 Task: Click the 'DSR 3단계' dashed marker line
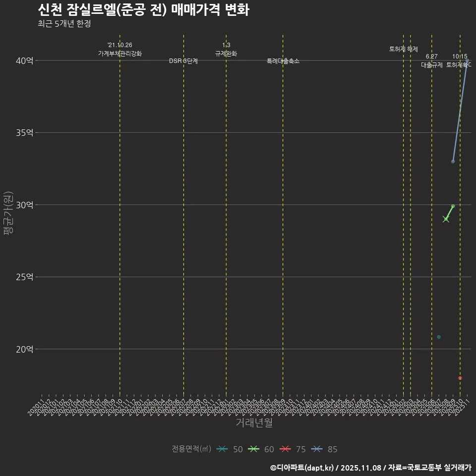(184, 61)
